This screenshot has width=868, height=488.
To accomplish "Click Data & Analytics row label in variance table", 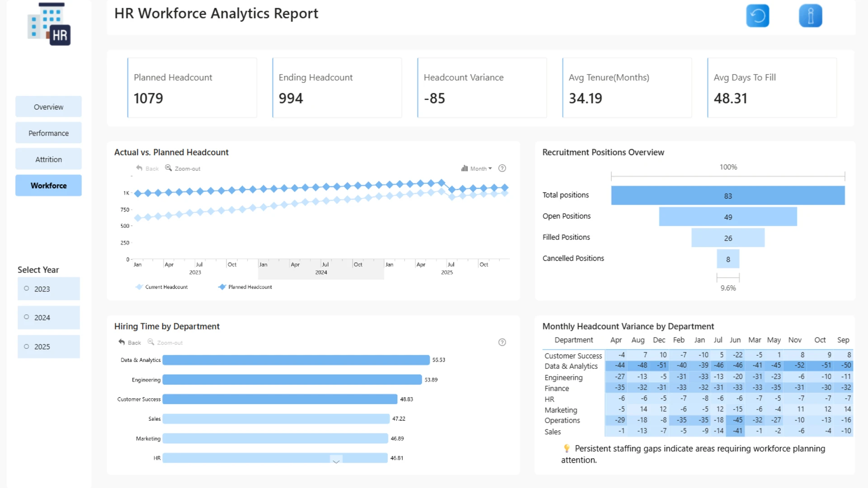I will tap(571, 366).
